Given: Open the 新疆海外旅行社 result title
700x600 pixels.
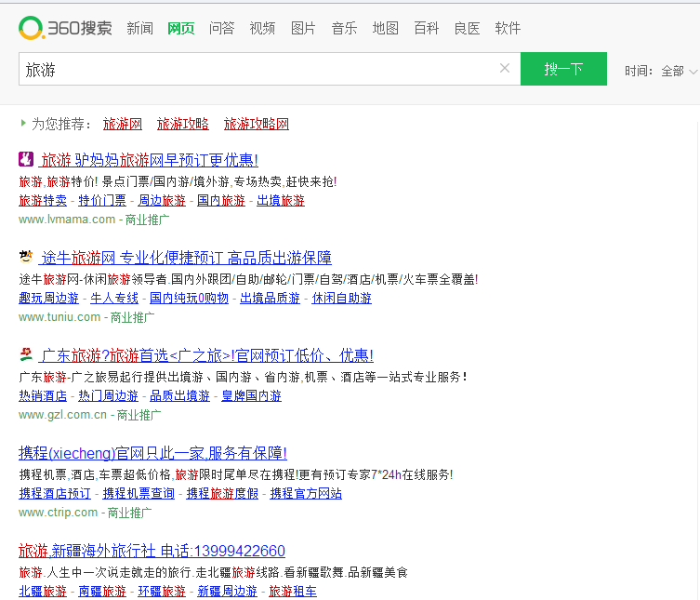Looking at the screenshot, I should pyautogui.click(x=152, y=551).
